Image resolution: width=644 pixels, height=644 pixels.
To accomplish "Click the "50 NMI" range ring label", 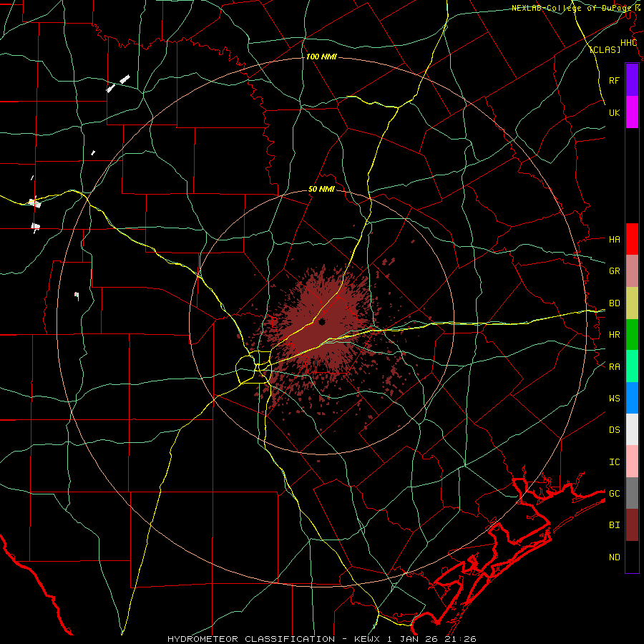I will click(321, 189).
